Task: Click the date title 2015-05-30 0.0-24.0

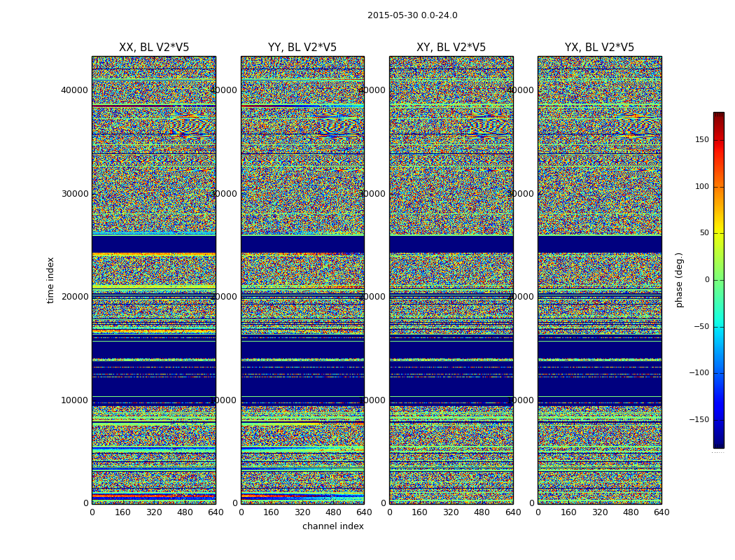Action: (412, 15)
